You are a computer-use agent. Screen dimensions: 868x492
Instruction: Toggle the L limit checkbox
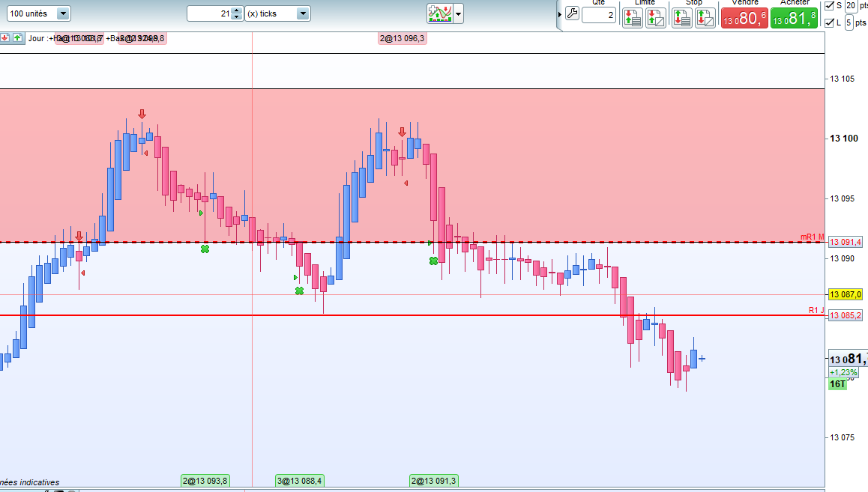click(829, 22)
